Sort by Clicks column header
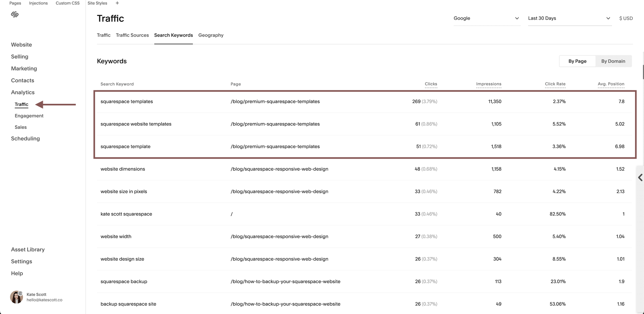The image size is (644, 314). 431,84
